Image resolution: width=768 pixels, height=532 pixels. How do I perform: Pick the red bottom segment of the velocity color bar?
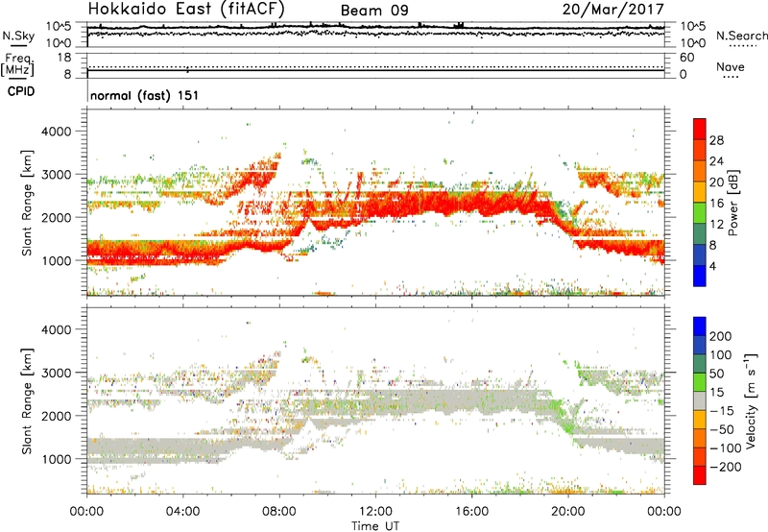tap(700, 475)
